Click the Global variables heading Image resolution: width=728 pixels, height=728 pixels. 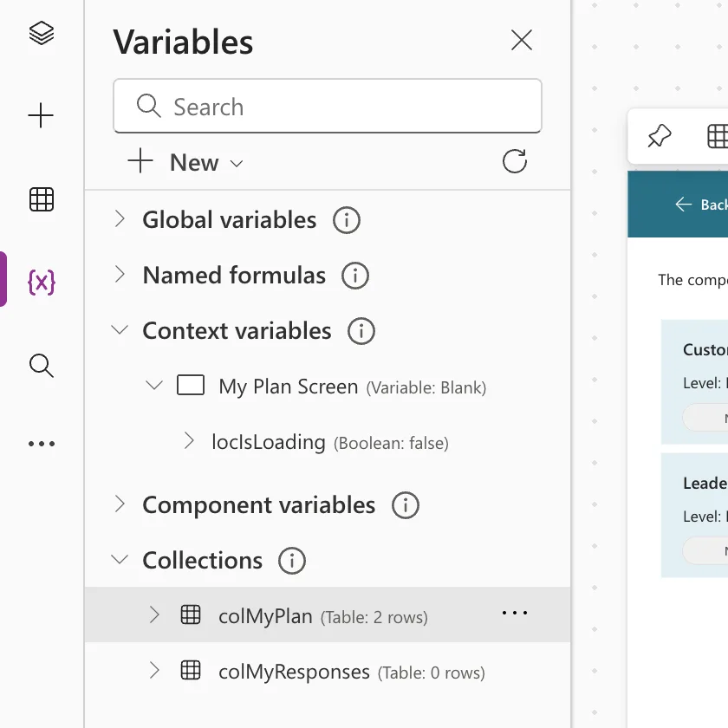point(230,220)
